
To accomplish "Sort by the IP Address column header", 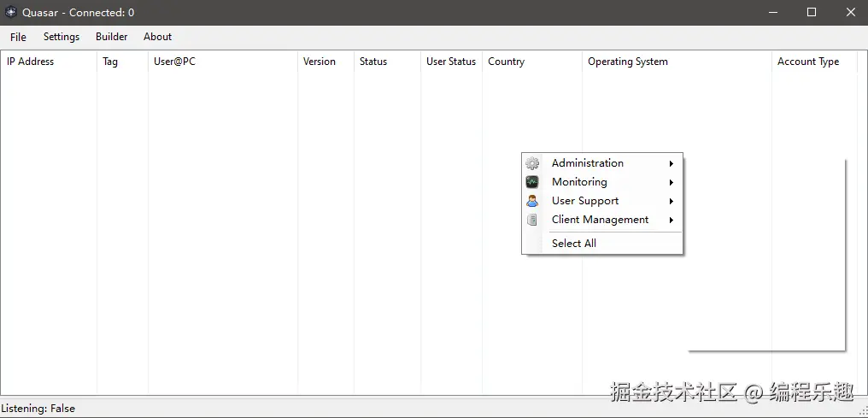I will [49, 62].
